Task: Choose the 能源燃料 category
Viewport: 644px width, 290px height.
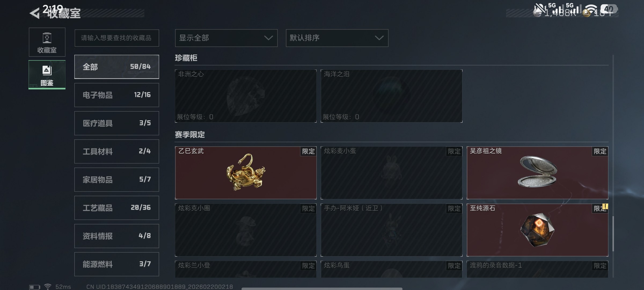Action: click(117, 264)
